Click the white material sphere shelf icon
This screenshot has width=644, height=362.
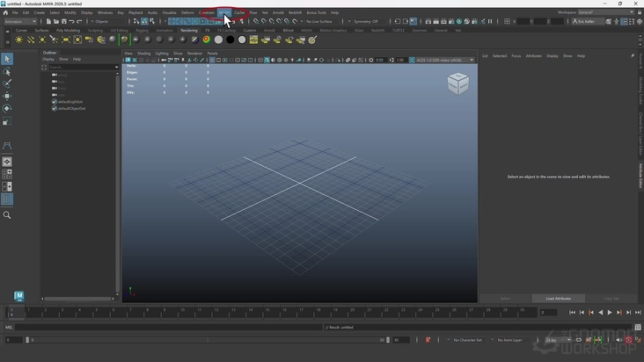point(218,40)
